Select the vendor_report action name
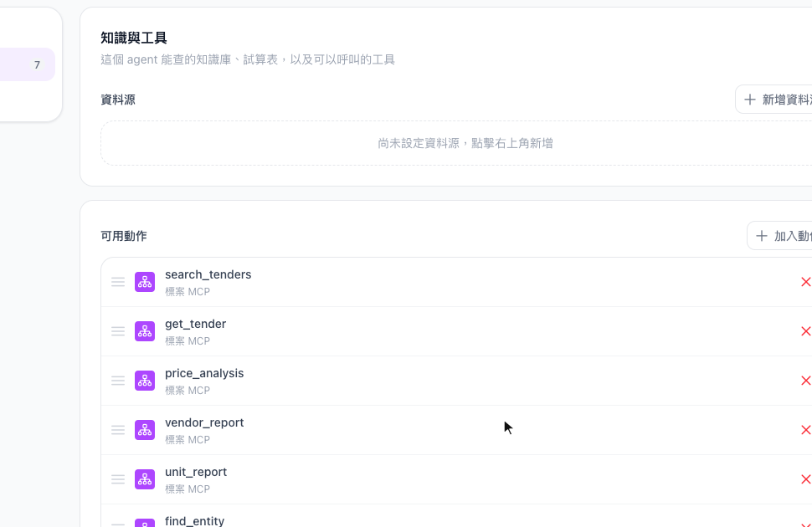Screen dimensions: 812x527 [204, 422]
